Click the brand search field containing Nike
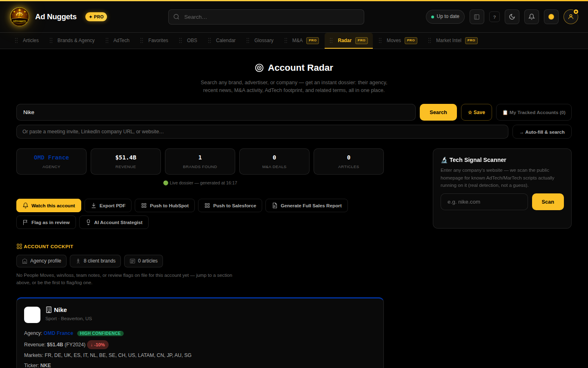The height and width of the screenshot is (368, 588). (x=216, y=112)
